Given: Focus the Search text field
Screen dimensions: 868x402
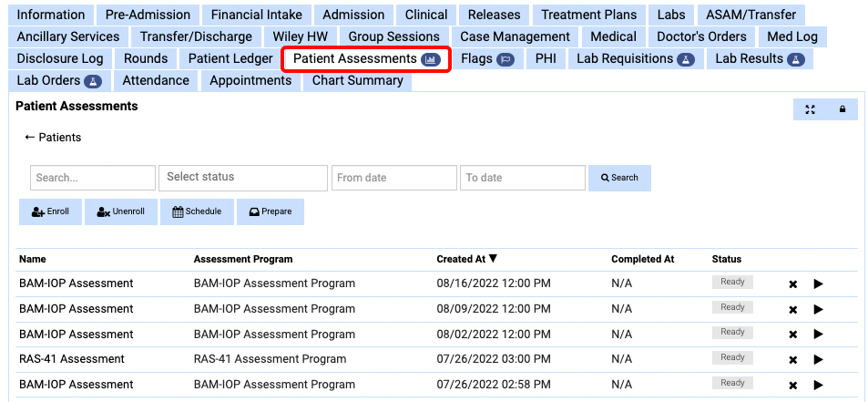Looking at the screenshot, I should coord(92,178).
